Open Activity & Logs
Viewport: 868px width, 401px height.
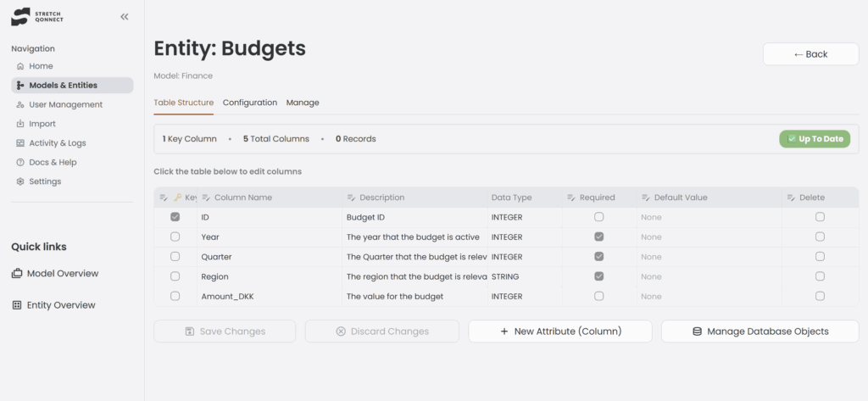(57, 143)
